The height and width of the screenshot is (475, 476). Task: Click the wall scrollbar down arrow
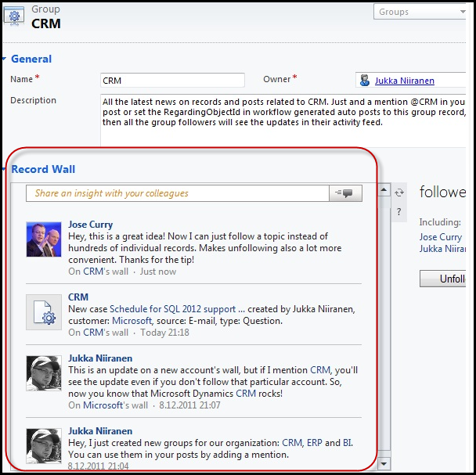(384, 463)
